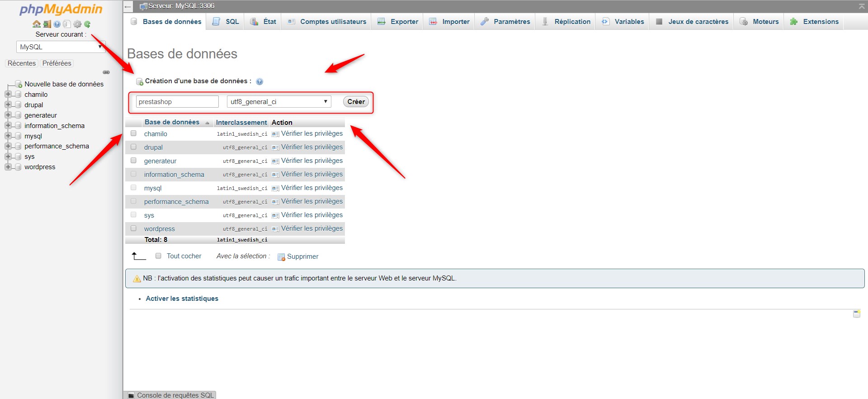
Task: Click the Préférées button
Action: click(x=57, y=63)
